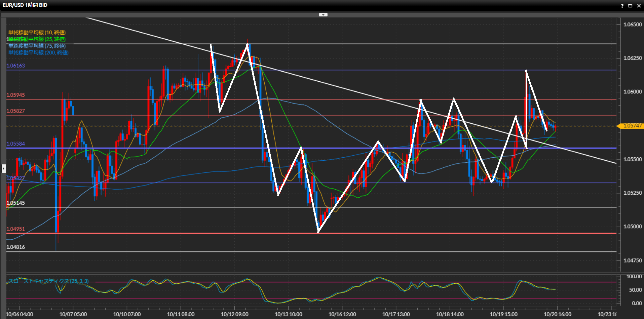The width and height of the screenshot is (644, 319).
Task: Click the 10/16 12:00 time axis label
Action: [x=342, y=314]
